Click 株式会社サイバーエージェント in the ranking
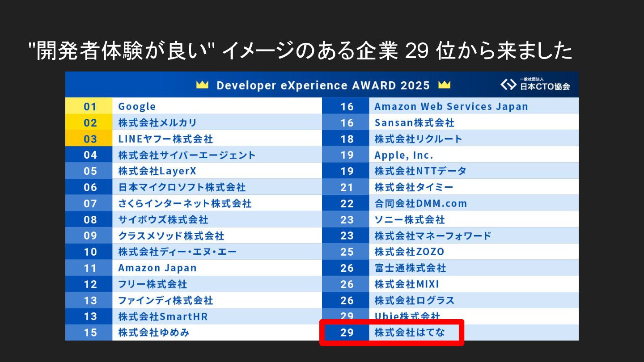 [187, 155]
